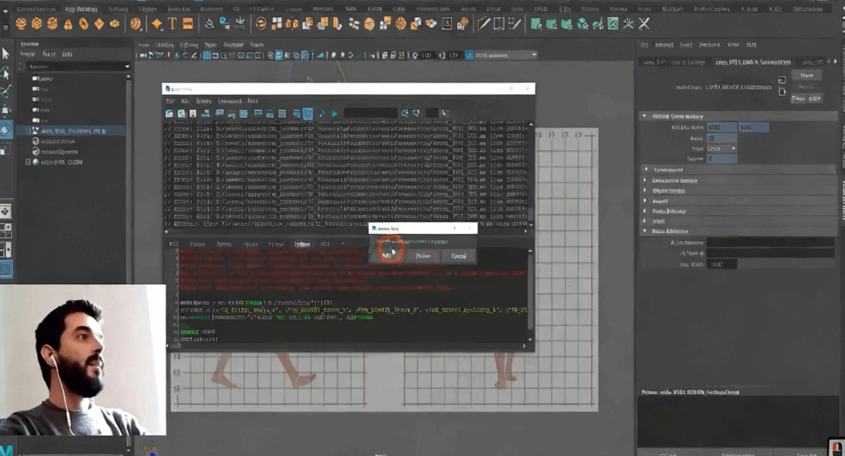845x456 pixels.
Task: Open History menu in Script Editor
Action: click(204, 101)
